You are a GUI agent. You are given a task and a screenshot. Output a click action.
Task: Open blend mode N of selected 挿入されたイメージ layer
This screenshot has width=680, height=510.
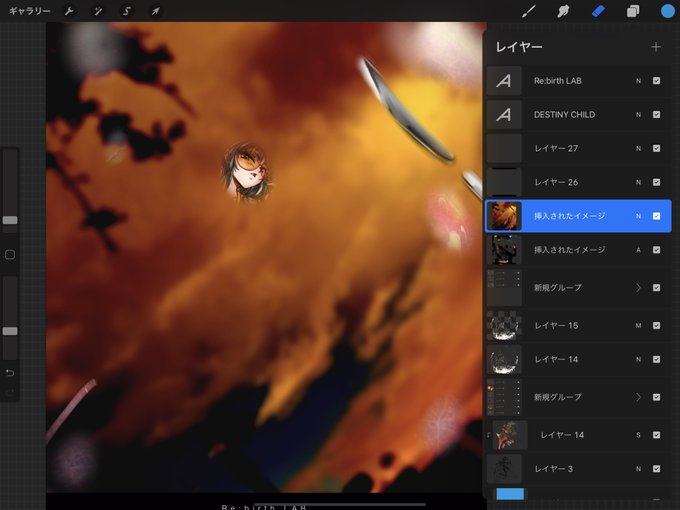click(x=638, y=216)
